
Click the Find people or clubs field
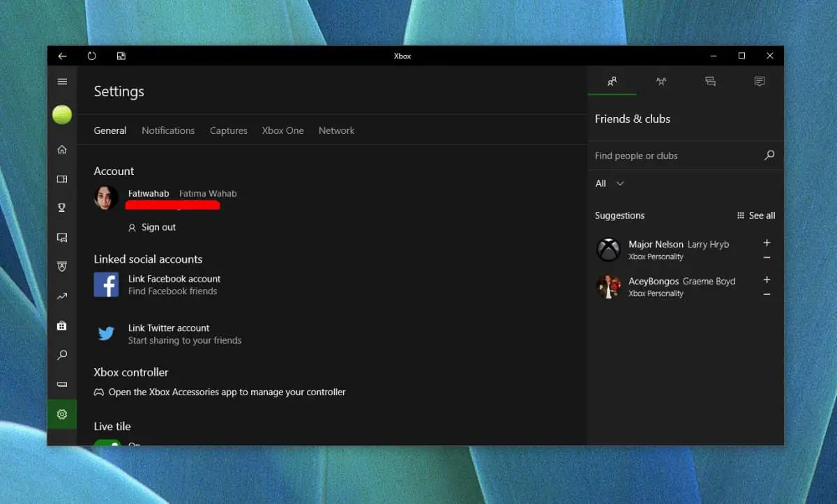[x=685, y=155]
